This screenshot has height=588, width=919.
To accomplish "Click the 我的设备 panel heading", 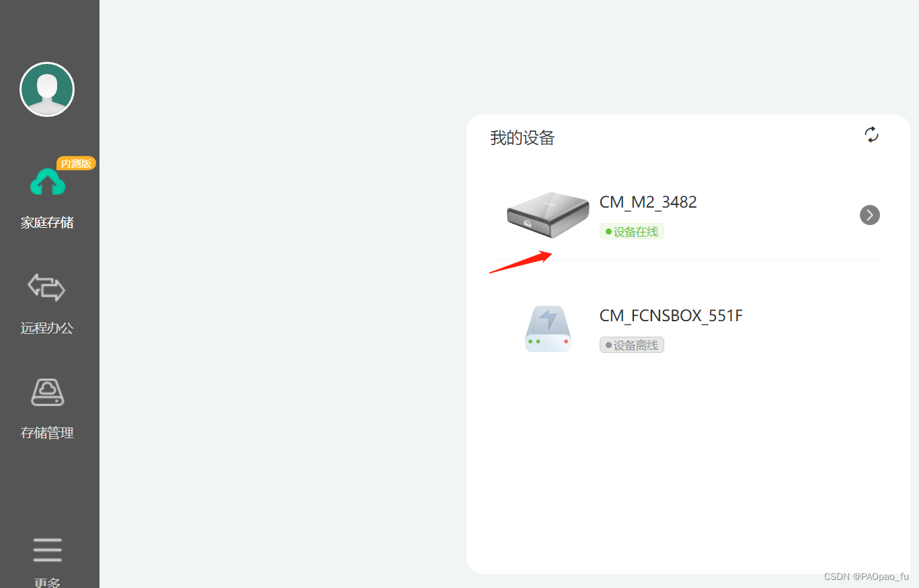I will point(522,138).
